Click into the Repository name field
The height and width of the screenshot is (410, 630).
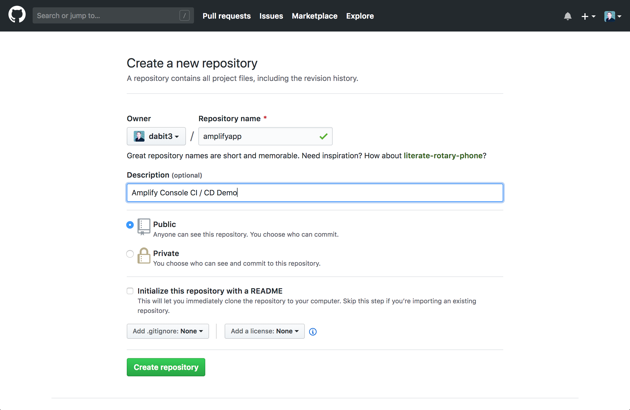click(265, 136)
